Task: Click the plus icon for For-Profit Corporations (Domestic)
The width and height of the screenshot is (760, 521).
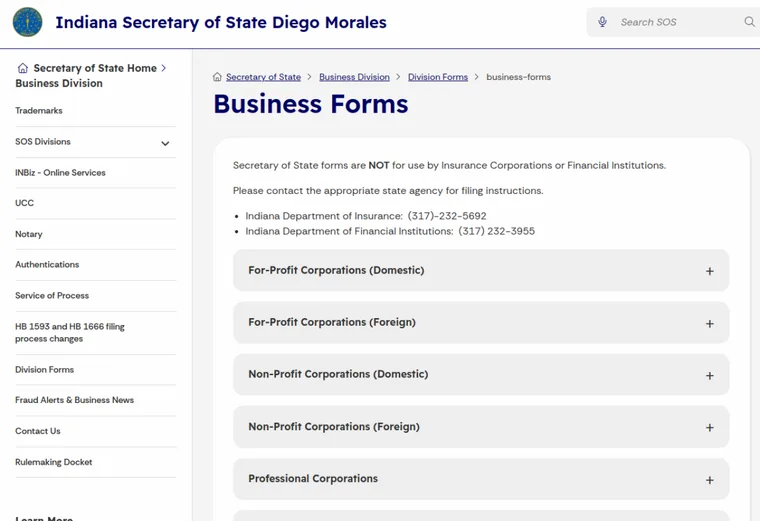Action: tap(710, 271)
